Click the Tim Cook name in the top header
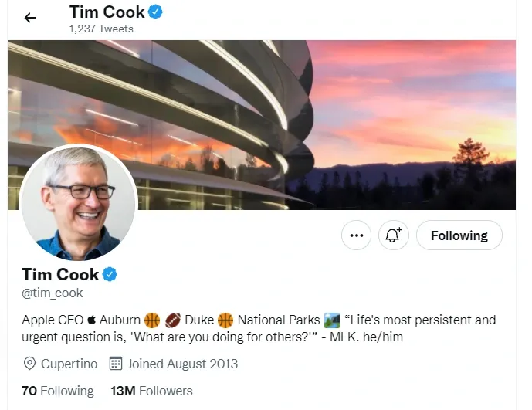Screen dimensions: 532x410 point(107,12)
